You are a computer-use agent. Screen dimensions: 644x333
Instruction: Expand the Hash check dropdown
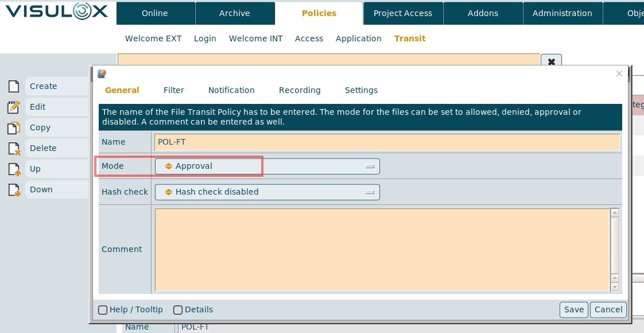[x=267, y=192]
